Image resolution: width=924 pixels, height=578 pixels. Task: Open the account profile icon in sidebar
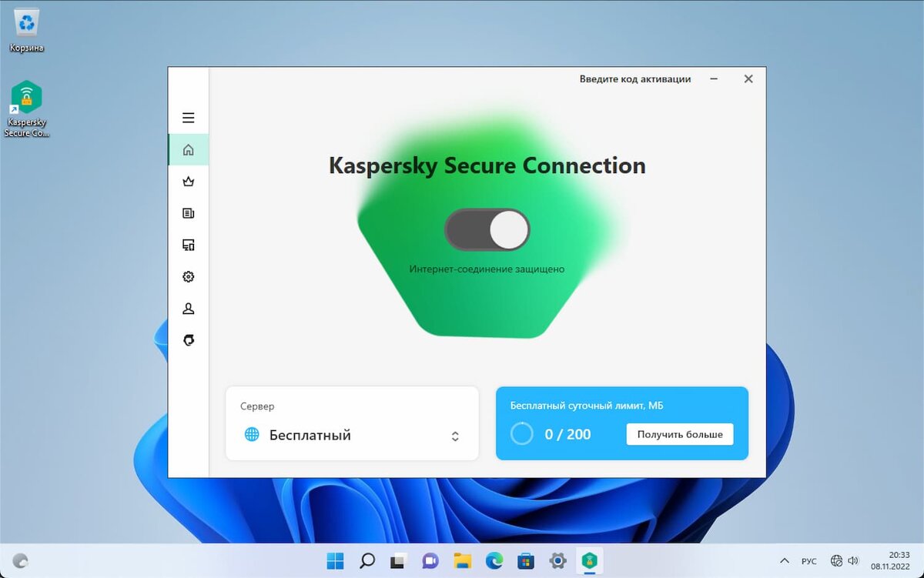[x=188, y=309]
